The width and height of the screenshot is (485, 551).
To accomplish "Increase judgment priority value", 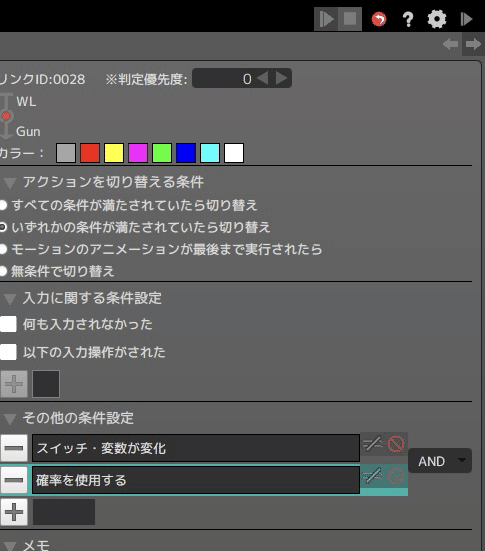I will [x=281, y=78].
